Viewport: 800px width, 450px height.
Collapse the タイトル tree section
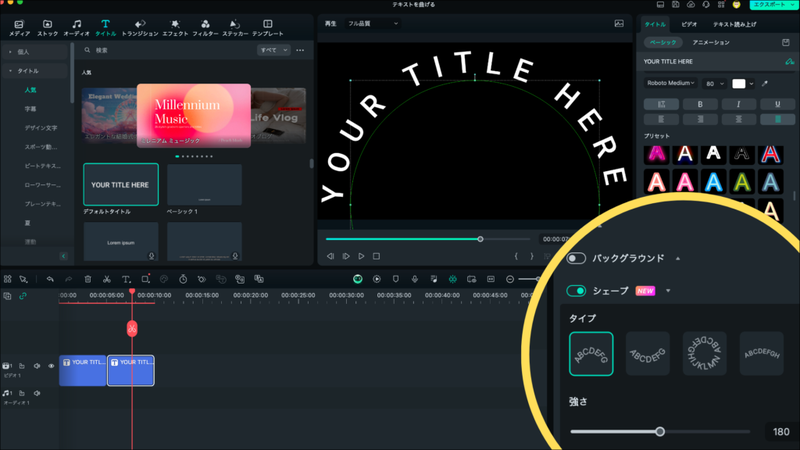[10, 71]
